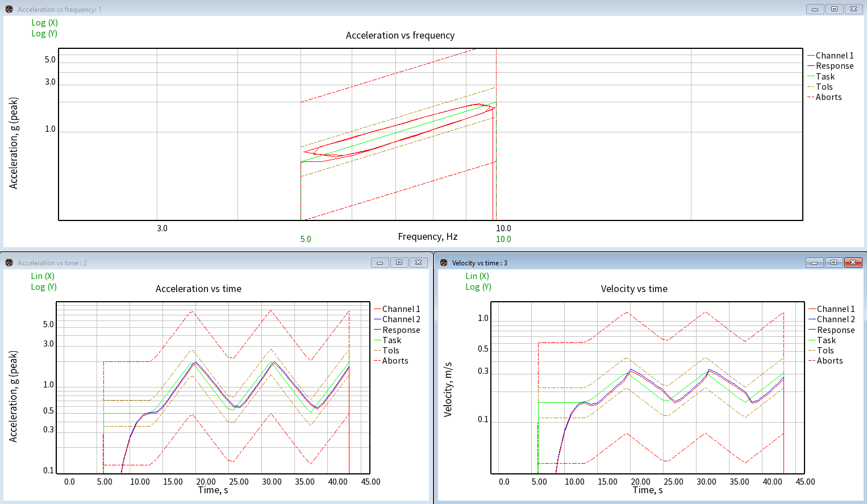Click the Velocity, m/s axis label
Image resolution: width=867 pixels, height=504 pixels.
448,390
